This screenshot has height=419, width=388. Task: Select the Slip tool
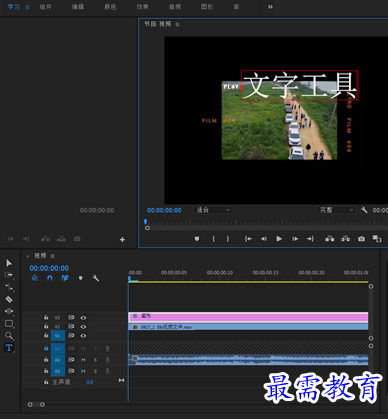click(x=9, y=311)
